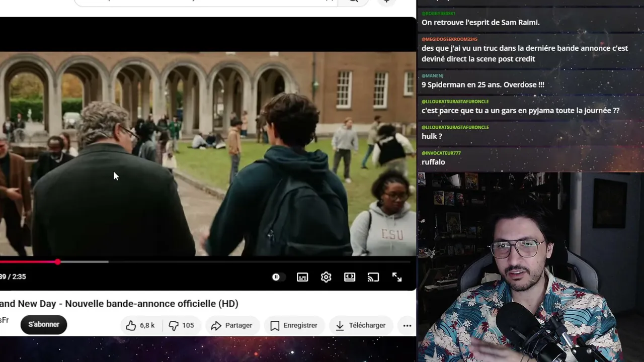
Task: Open the three-dot more actions menu
Action: [x=407, y=325]
